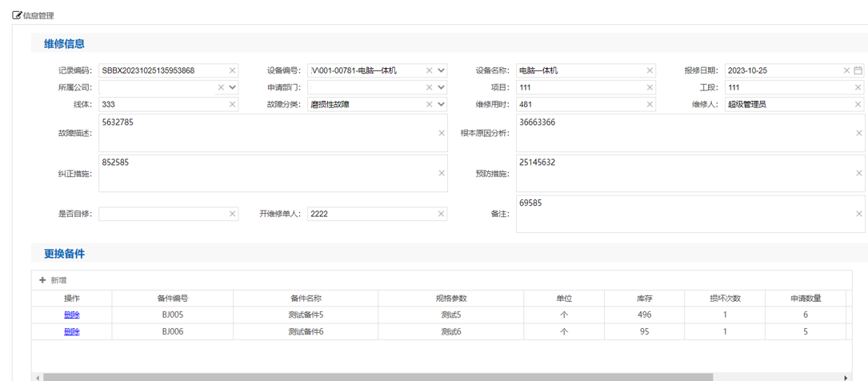Click the 备件编号 column header
The image size is (868, 381).
173,298
